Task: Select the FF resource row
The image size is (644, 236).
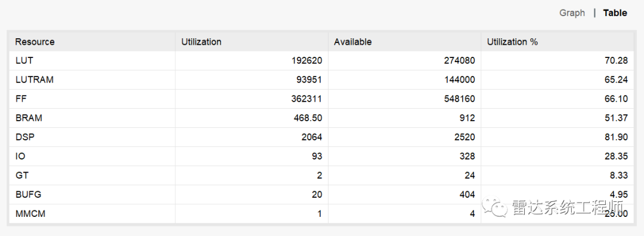Action: [x=321, y=99]
